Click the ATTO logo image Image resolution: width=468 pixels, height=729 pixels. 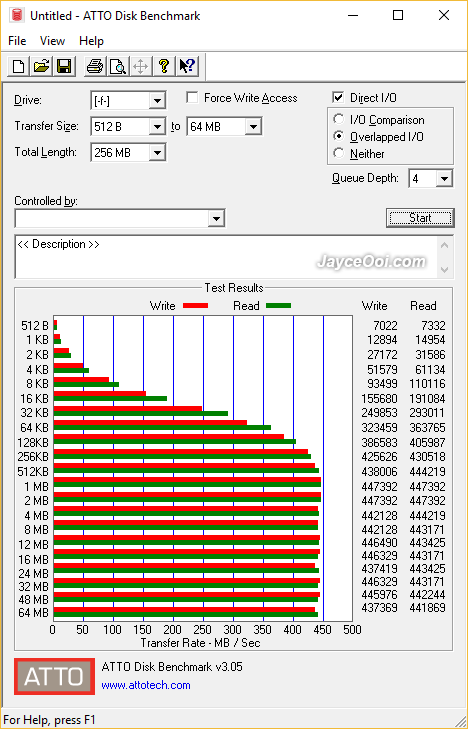coord(54,676)
